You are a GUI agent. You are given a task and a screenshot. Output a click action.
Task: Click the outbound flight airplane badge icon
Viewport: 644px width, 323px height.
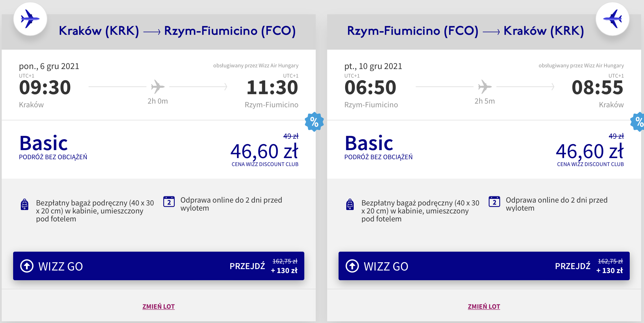pyautogui.click(x=30, y=19)
